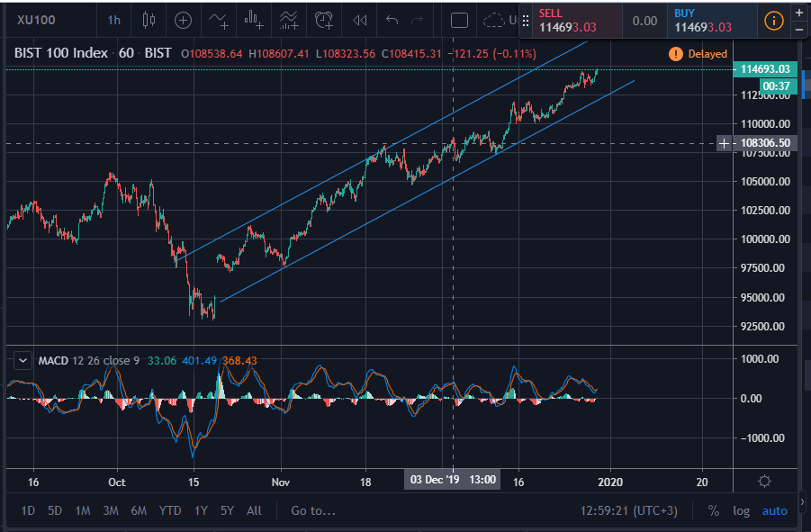This screenshot has width=811, height=532.
Task: Undo the last chart action
Action: pyautogui.click(x=392, y=20)
